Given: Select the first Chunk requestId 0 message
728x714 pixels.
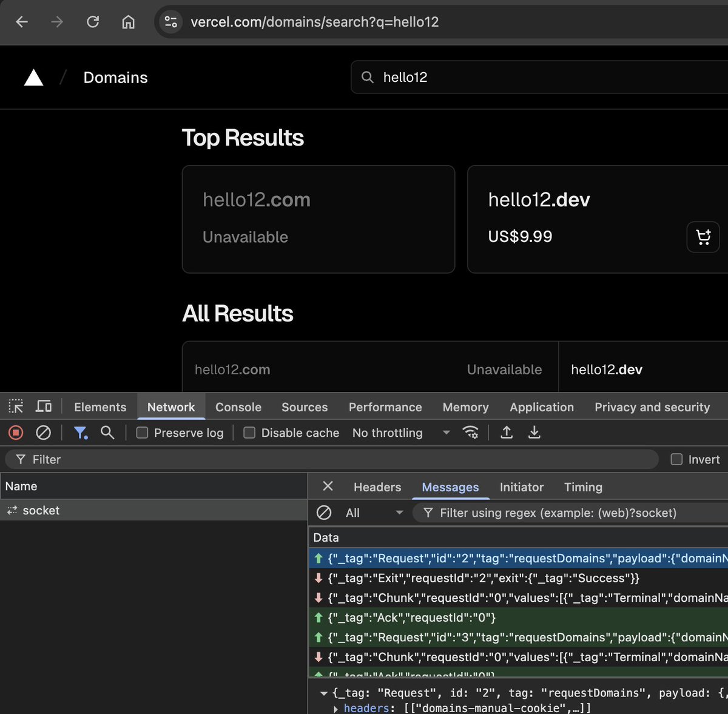Looking at the screenshot, I should 518,598.
